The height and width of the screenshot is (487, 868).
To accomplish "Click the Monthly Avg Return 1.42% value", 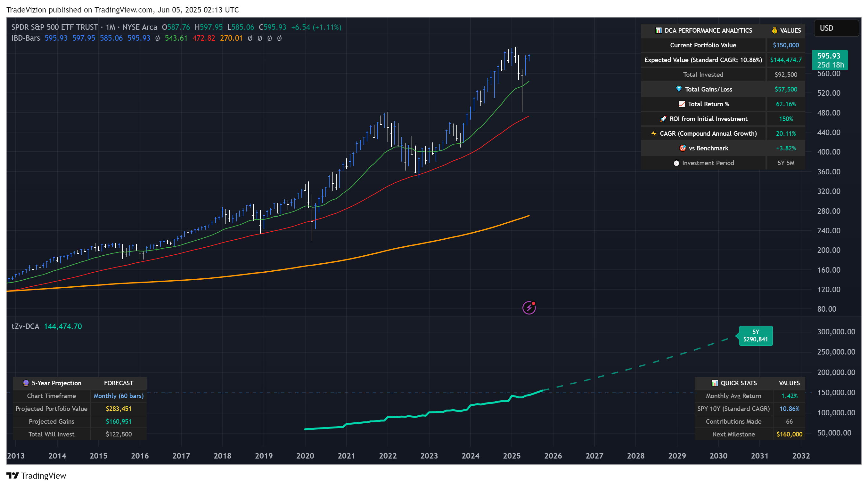I will click(x=789, y=396).
